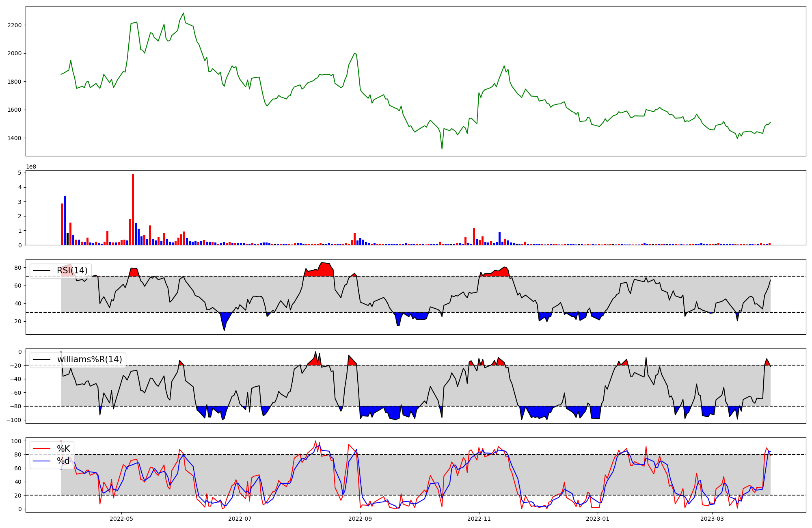Click the RSI(14) legend label
812x528 pixels.
click(x=72, y=270)
